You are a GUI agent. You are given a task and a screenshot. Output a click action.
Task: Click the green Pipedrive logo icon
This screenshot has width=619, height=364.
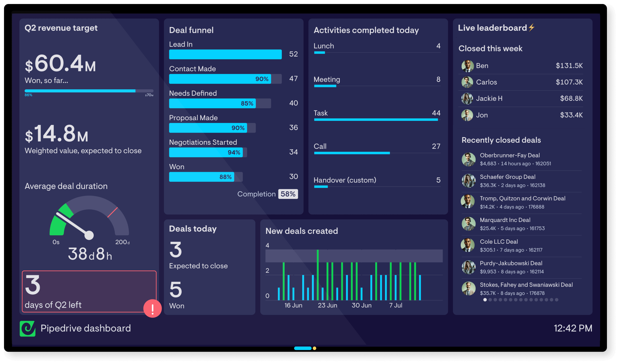point(27,329)
